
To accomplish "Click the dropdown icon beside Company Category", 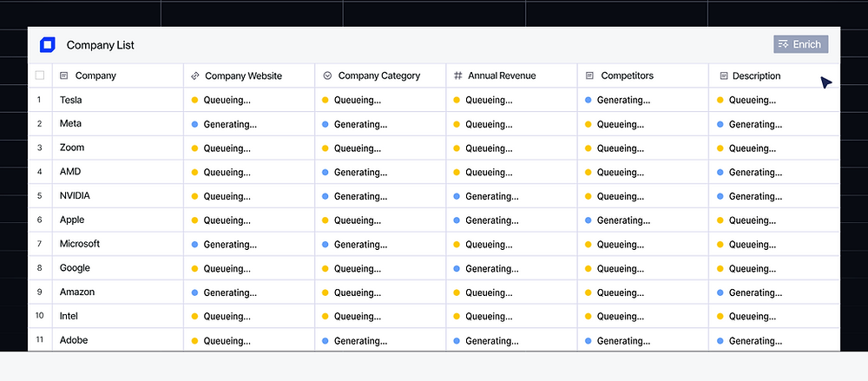I will point(327,76).
